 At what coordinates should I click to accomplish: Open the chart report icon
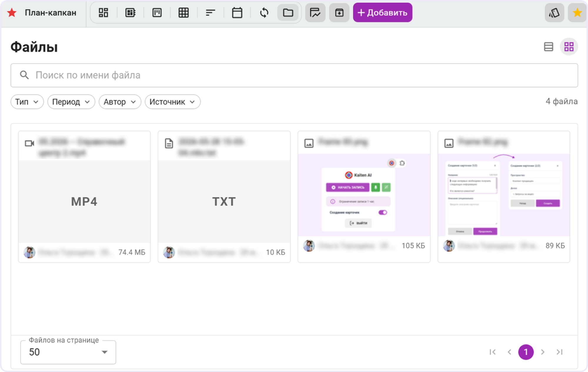click(315, 13)
